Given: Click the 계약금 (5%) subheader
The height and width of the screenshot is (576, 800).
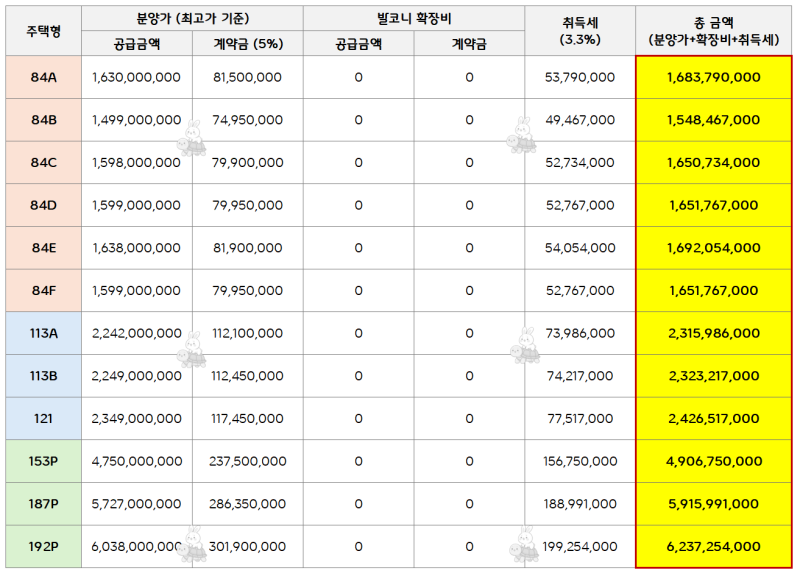Looking at the screenshot, I should click(248, 43).
